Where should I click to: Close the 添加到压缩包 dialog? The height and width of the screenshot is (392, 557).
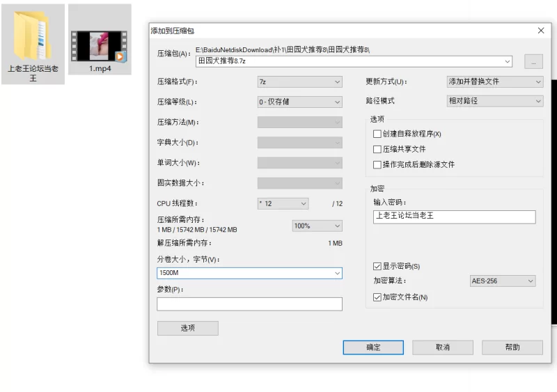tap(541, 31)
